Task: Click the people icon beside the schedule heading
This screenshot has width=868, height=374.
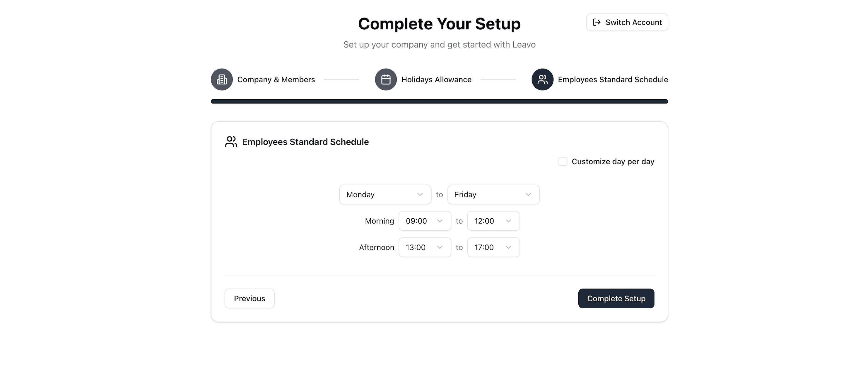Action: (231, 142)
